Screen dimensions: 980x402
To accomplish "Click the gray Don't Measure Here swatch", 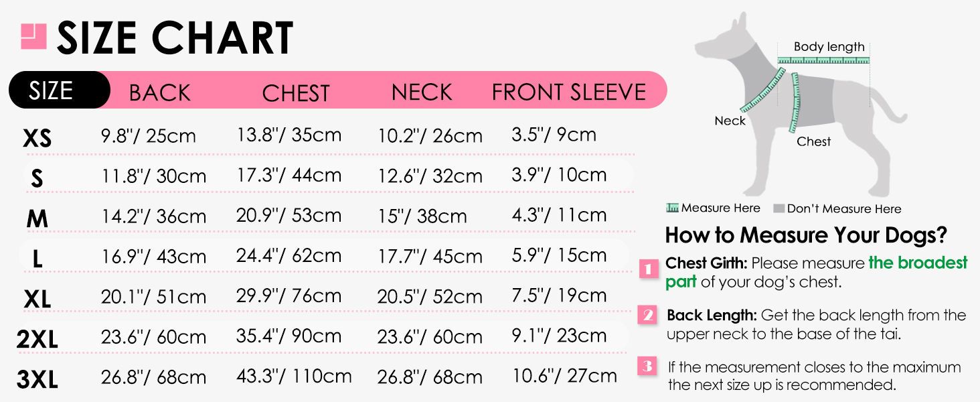I will pos(779,208).
